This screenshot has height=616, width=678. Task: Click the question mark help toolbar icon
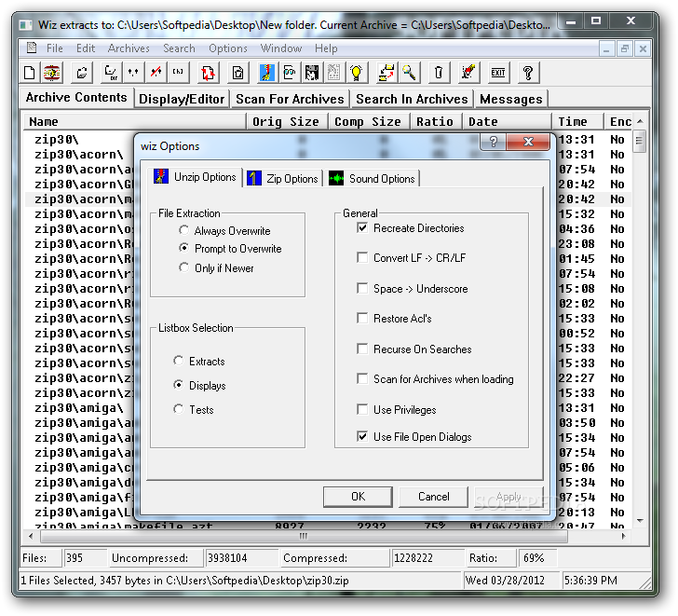tap(528, 73)
